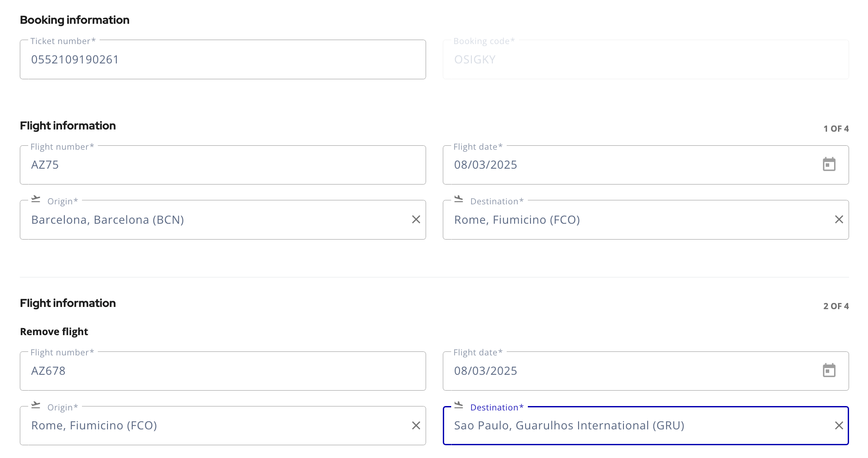
Task: Focus the Ticket number input field
Action: point(223,59)
